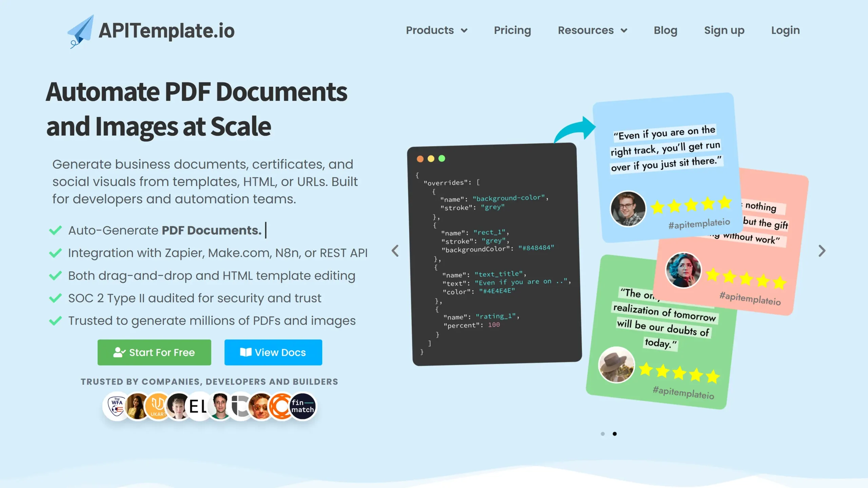Click the blue-haired woman avatar on pink card
Screen dimensions: 868x488
[683, 270]
